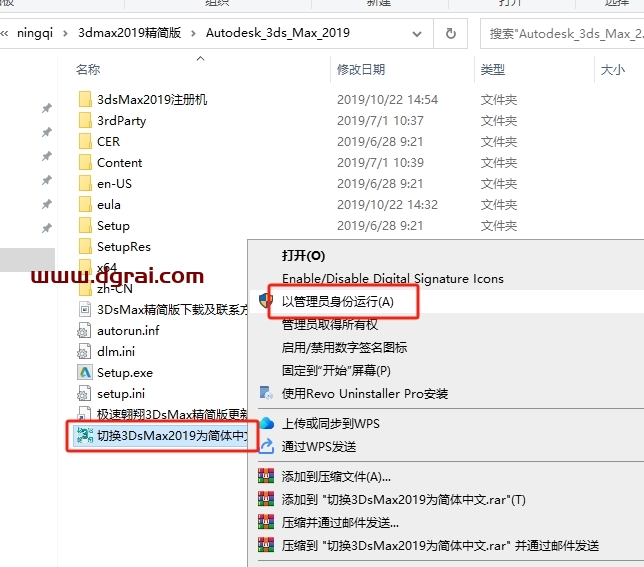644x567 pixels.
Task: Select the autorun.inf file name
Action: point(128,331)
